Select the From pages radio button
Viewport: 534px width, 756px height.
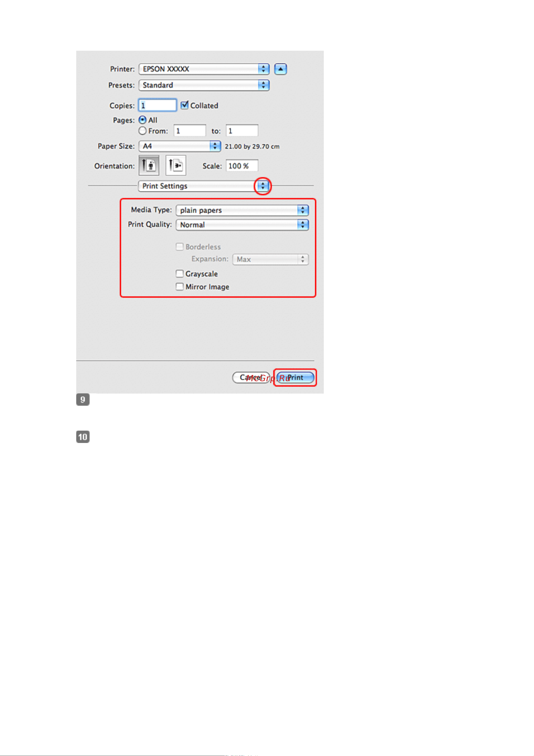pos(142,131)
